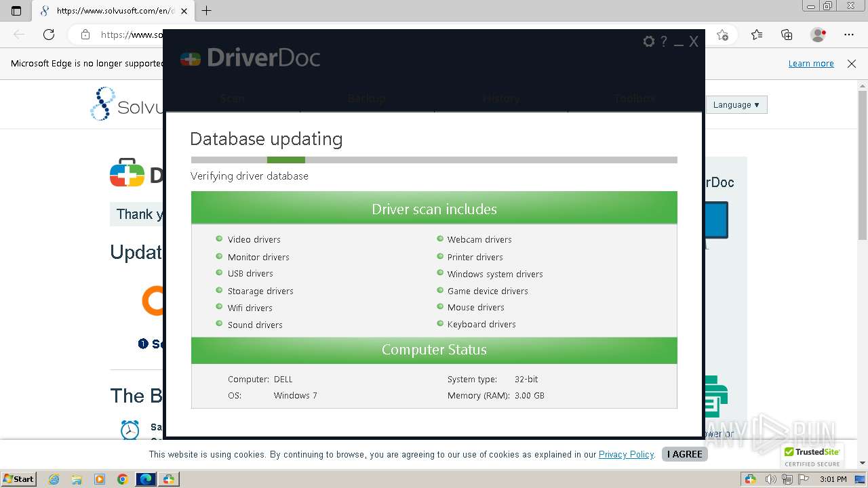Viewport: 868px width, 488px height.
Task: Click the DriverDoc system tray icon
Action: pyautogui.click(x=751, y=479)
